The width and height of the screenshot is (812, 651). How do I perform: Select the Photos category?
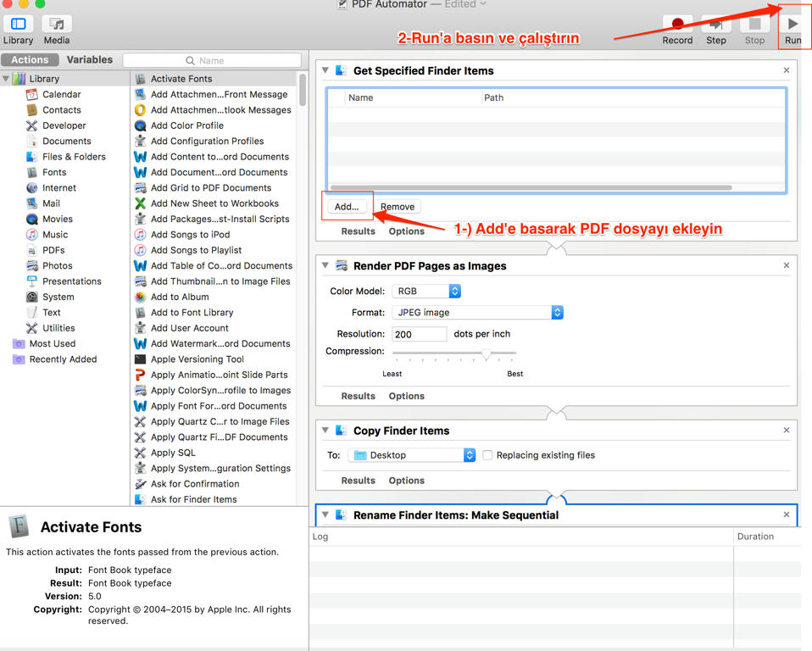[57, 265]
